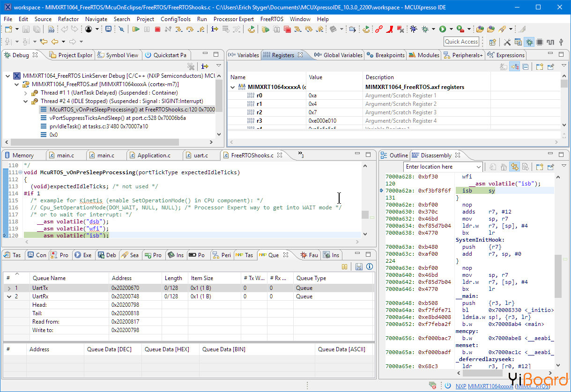
Task: Switch to the Develop perspective wrench icon
Action: (507, 42)
